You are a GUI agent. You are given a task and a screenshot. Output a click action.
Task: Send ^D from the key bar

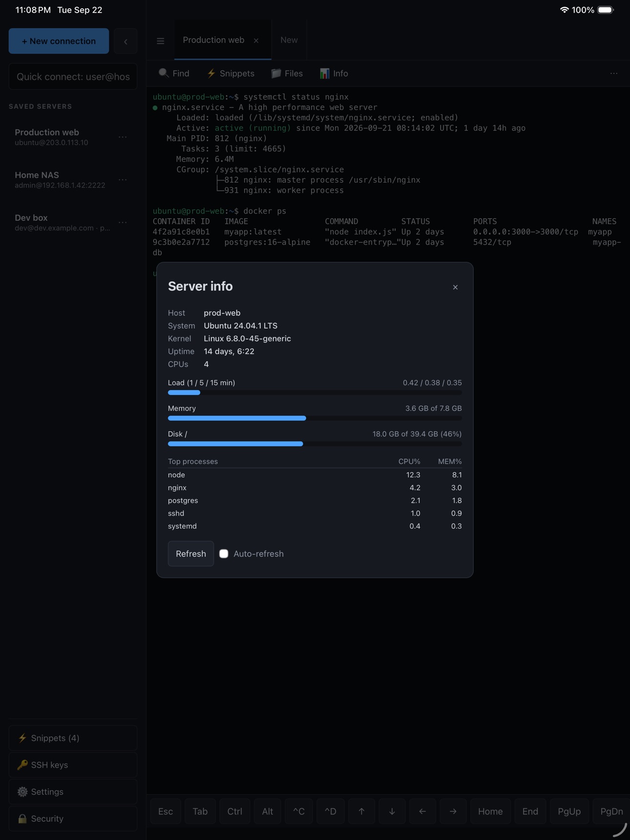[x=331, y=811]
